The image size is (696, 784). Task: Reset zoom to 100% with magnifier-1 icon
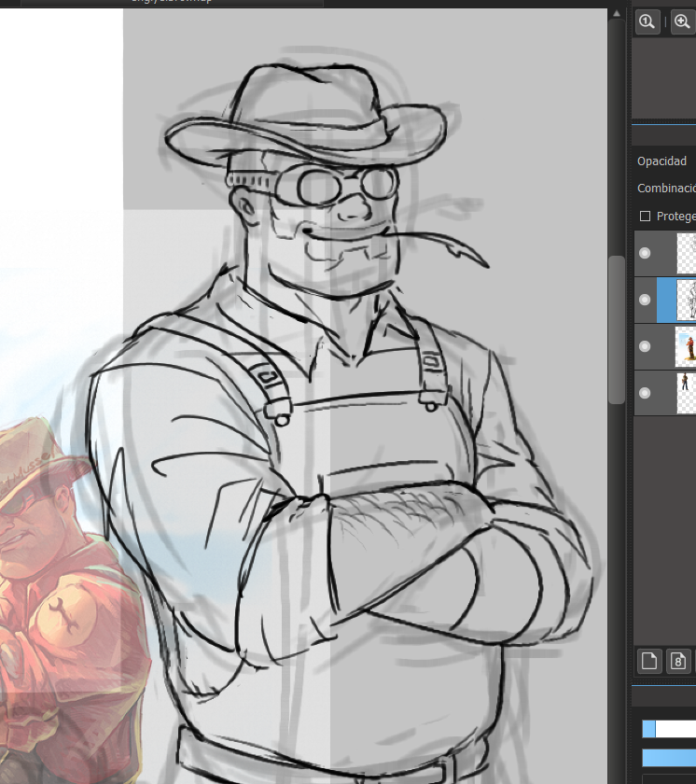coord(647,21)
